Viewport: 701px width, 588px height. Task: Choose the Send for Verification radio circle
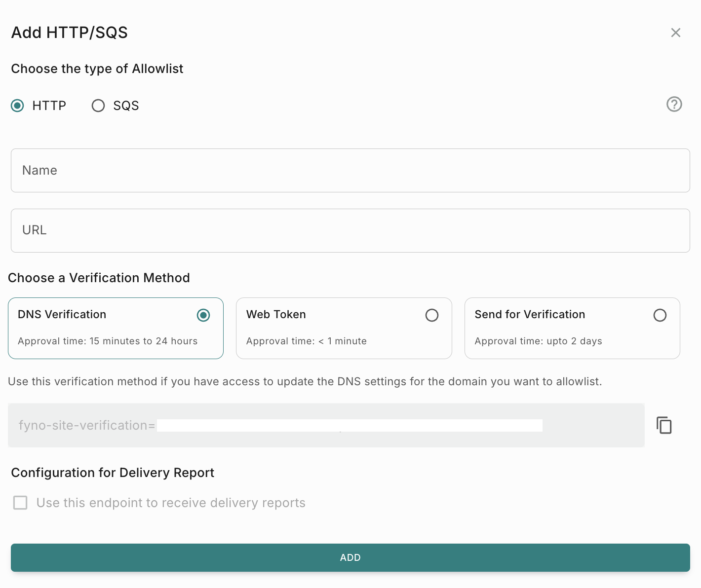point(660,315)
